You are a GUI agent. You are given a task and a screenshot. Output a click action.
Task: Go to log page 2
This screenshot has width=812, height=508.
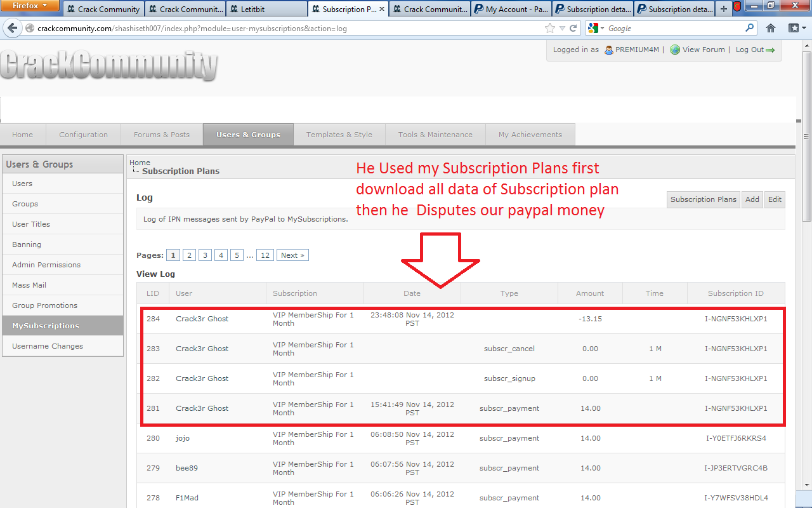[x=189, y=255]
